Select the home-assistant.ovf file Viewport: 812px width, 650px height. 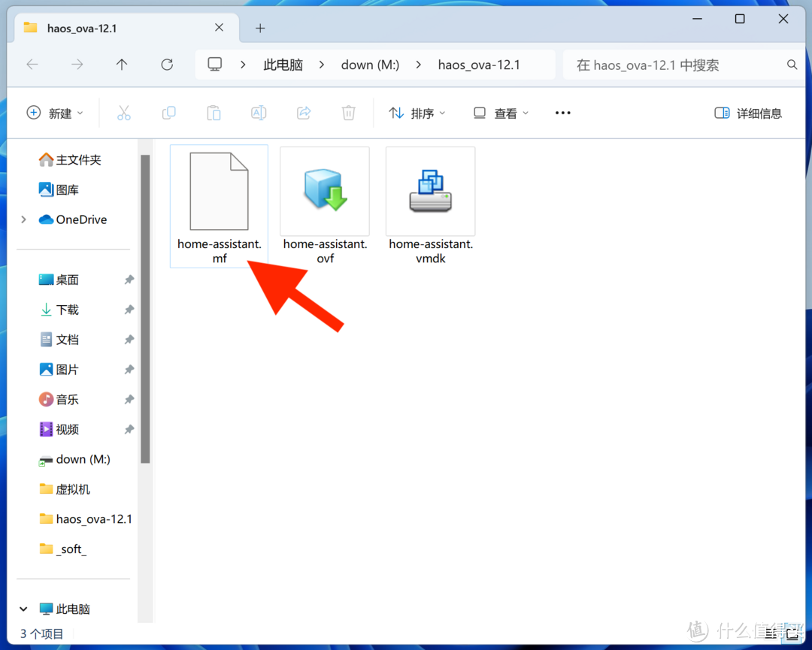(x=325, y=207)
